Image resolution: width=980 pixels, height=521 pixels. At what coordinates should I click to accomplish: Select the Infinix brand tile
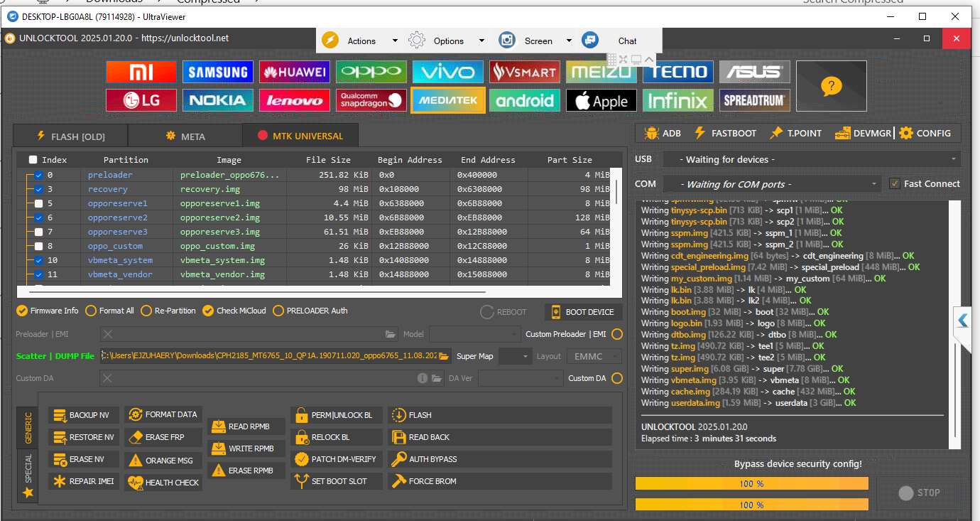tap(677, 100)
